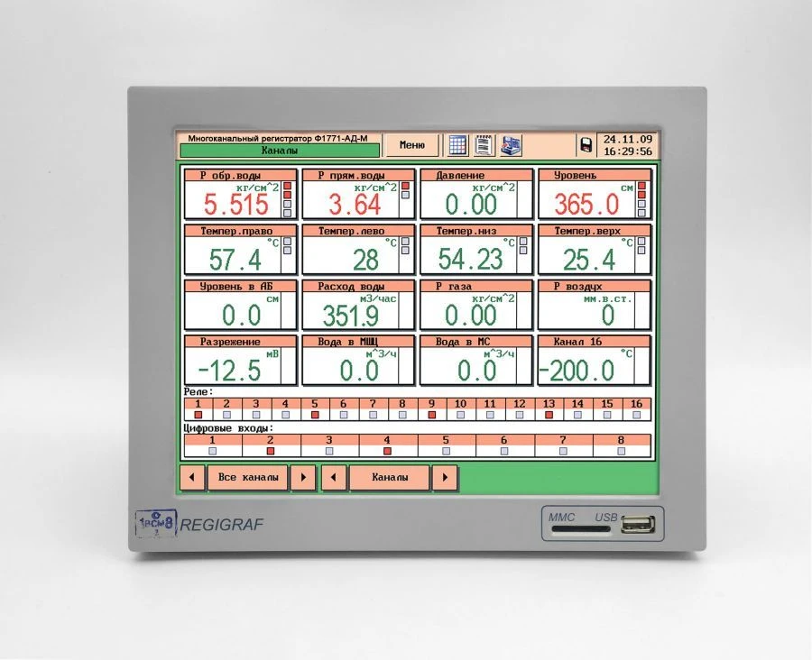Image resolution: width=812 pixels, height=660 pixels.
Task: Click the memory card status icon near the clock
Action: (586, 144)
